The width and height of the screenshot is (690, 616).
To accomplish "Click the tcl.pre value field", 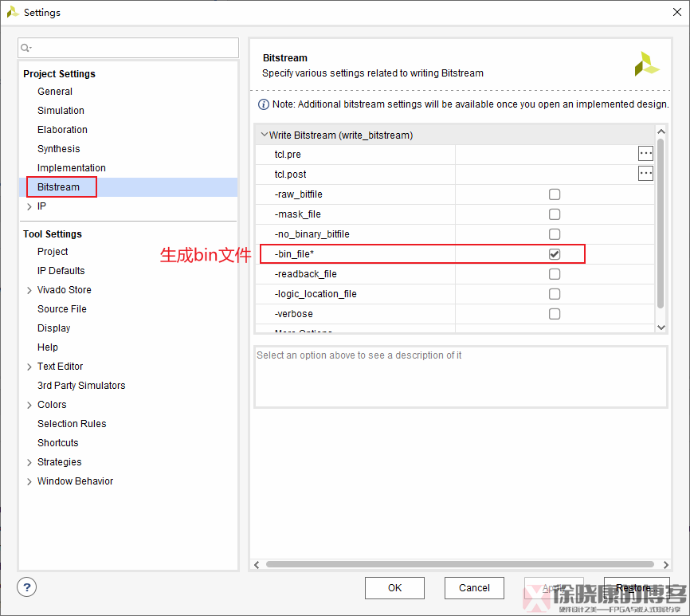I will click(546, 155).
